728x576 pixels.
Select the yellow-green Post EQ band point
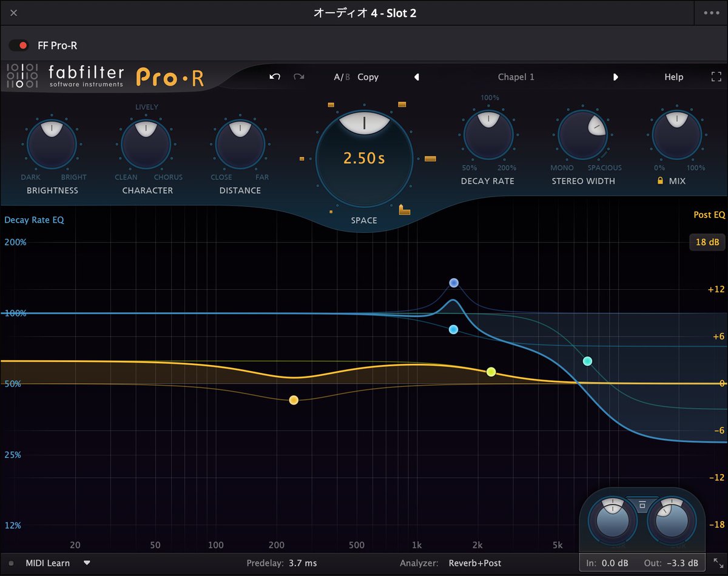(x=491, y=372)
